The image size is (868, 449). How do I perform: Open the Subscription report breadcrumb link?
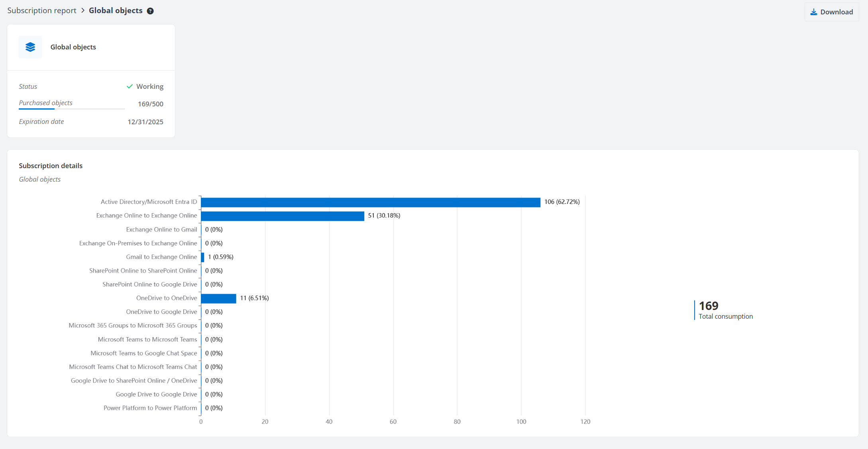pyautogui.click(x=42, y=11)
